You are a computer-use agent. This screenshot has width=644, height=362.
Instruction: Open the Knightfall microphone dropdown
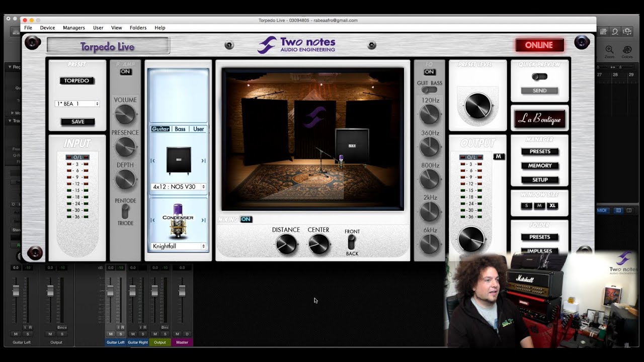179,246
